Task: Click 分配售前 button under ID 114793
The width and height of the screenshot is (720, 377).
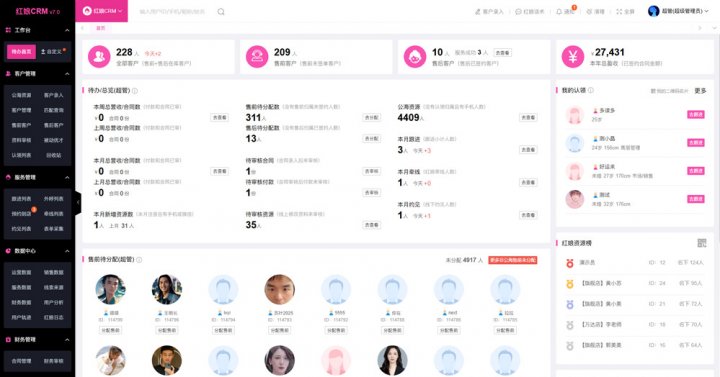Action: [279, 330]
